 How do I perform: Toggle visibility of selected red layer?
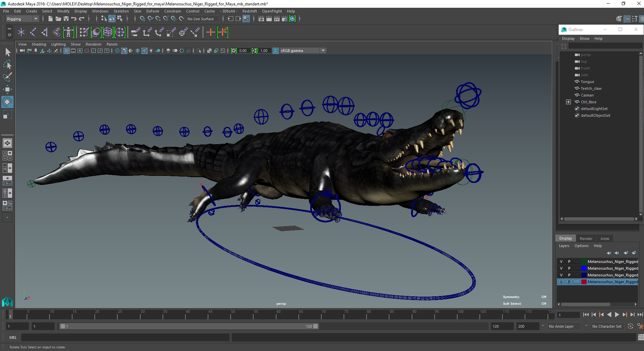click(x=561, y=282)
